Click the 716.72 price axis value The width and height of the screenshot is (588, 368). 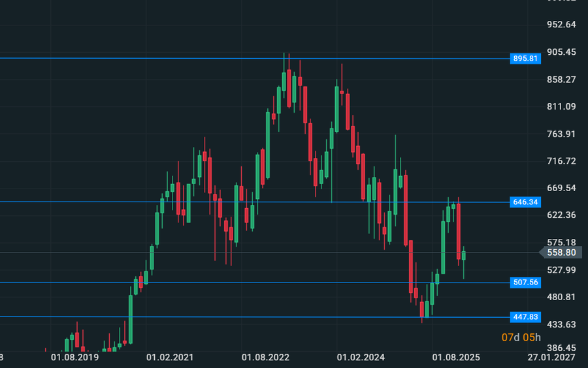[x=561, y=161]
